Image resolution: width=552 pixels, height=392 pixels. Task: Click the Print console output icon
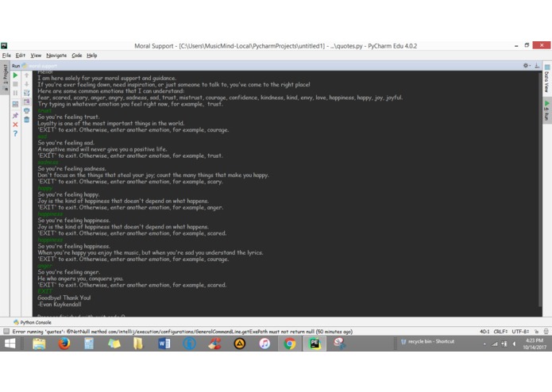[26, 111]
